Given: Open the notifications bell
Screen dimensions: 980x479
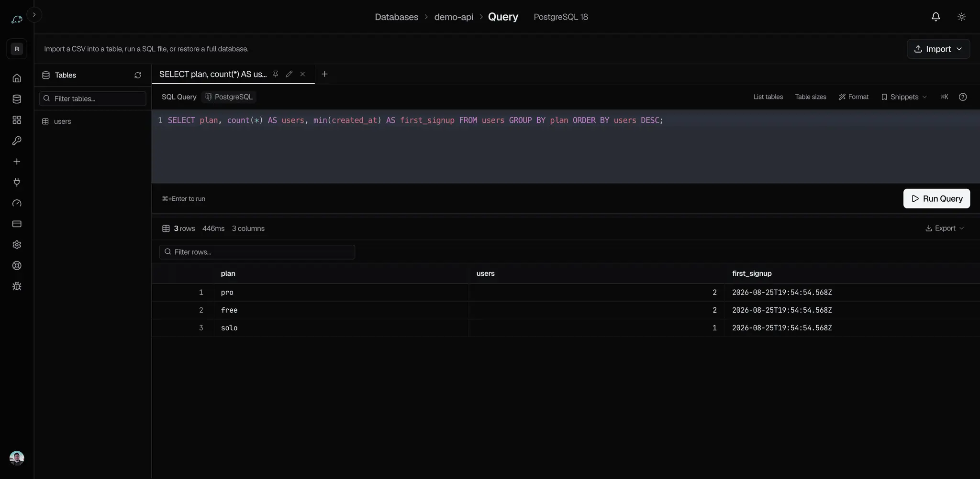Looking at the screenshot, I should 935,17.
